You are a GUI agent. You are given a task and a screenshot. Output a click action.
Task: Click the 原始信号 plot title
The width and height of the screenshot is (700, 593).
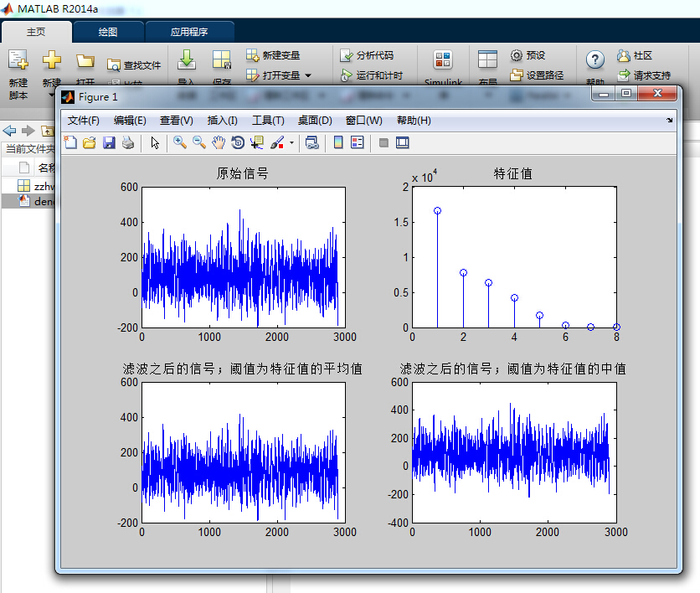click(243, 173)
